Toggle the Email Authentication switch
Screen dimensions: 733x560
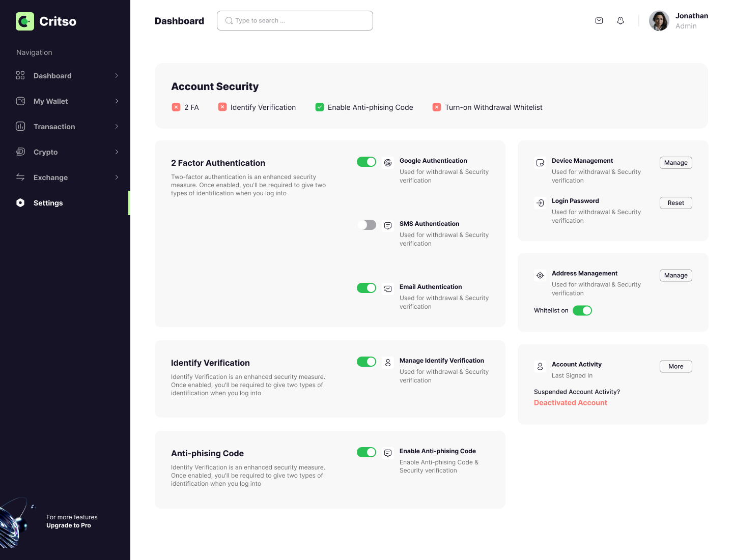(366, 288)
